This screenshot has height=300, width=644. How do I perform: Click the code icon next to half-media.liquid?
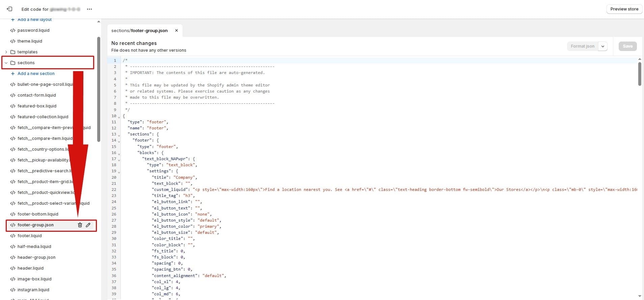click(13, 247)
